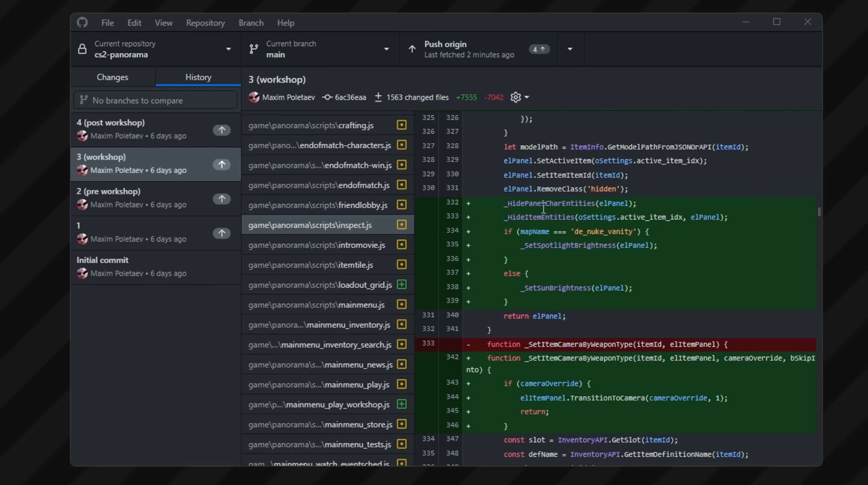Click modified status icon for inspect.js
The height and width of the screenshot is (485, 868).
pyautogui.click(x=401, y=224)
